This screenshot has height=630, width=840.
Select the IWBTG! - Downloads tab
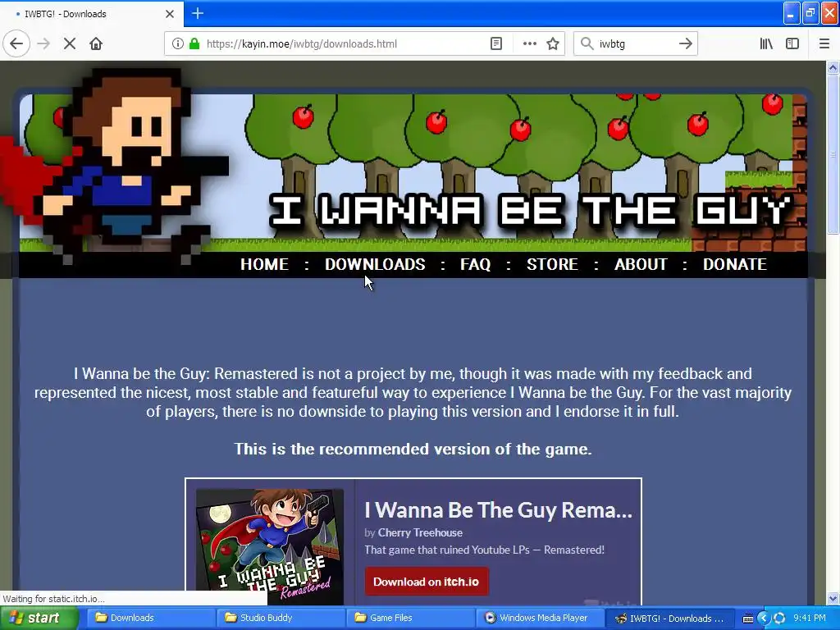tap(92, 14)
